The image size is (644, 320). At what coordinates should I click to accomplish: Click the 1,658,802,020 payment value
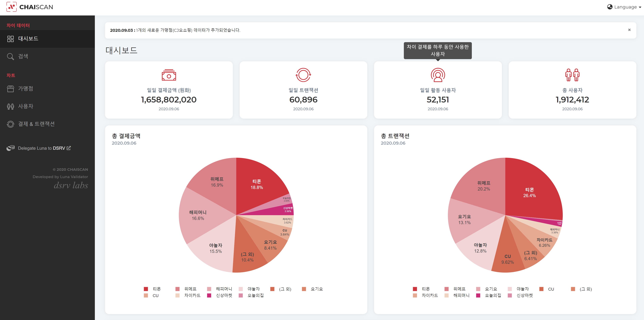coord(169,100)
